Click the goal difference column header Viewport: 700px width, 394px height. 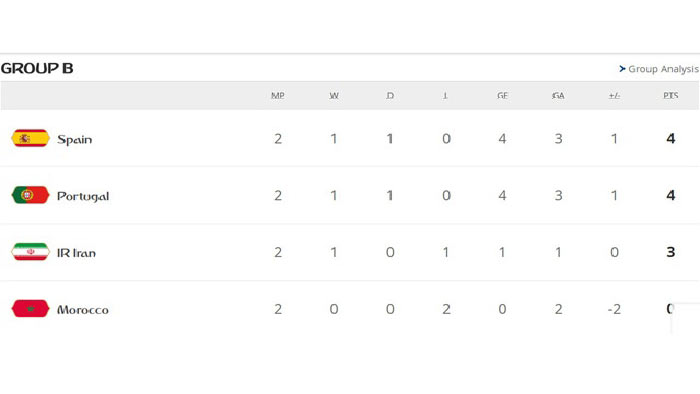(614, 95)
